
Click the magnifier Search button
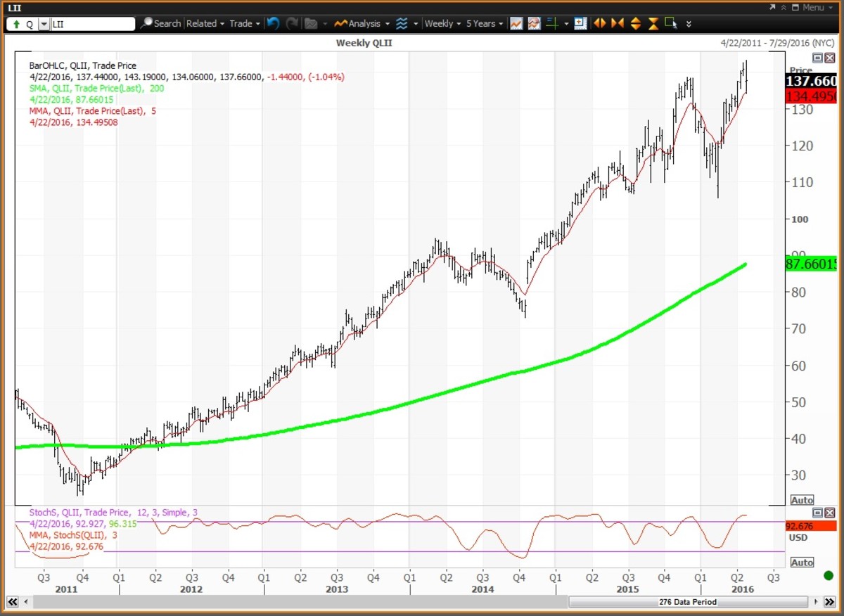160,23
